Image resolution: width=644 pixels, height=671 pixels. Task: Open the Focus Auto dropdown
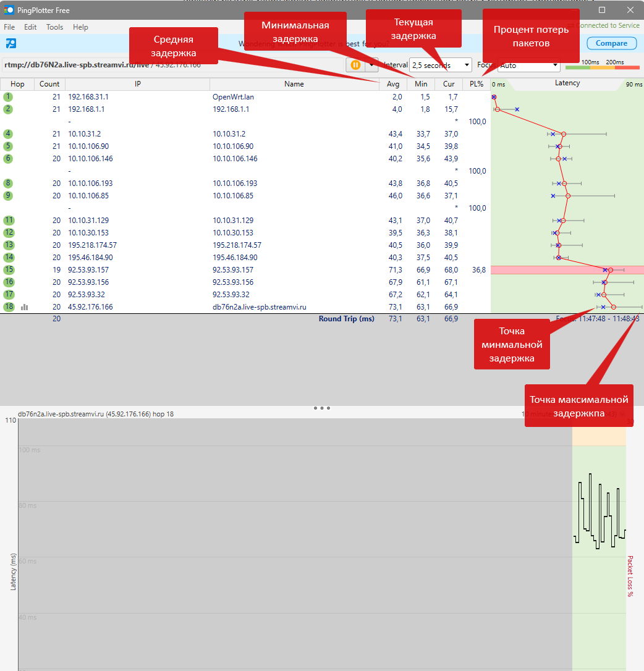pyautogui.click(x=529, y=65)
